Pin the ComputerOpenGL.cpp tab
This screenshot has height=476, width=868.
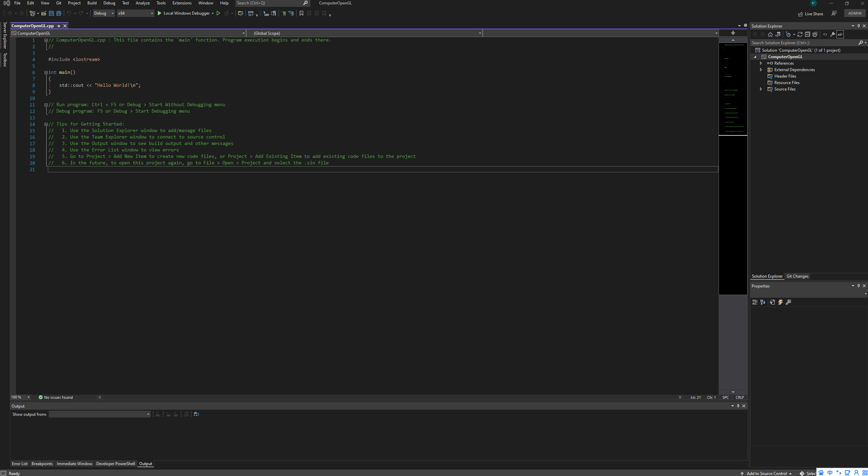pos(59,26)
